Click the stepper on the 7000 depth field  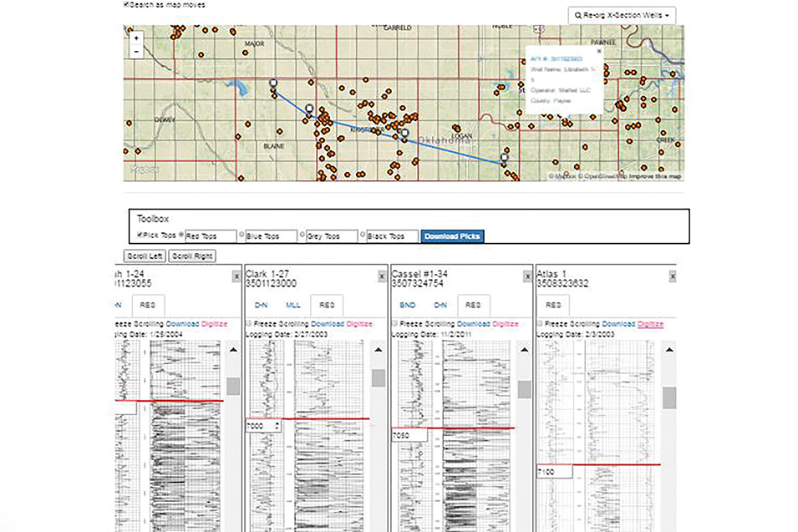click(x=278, y=426)
